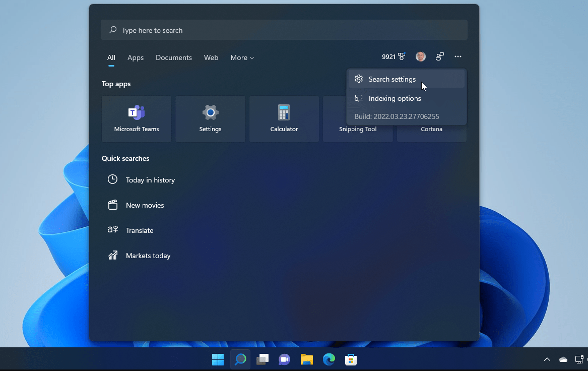
Task: Expand the system tray hidden icons chevron
Action: pos(547,359)
